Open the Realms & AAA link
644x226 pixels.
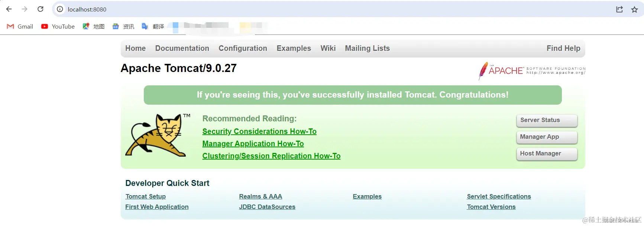click(260, 196)
